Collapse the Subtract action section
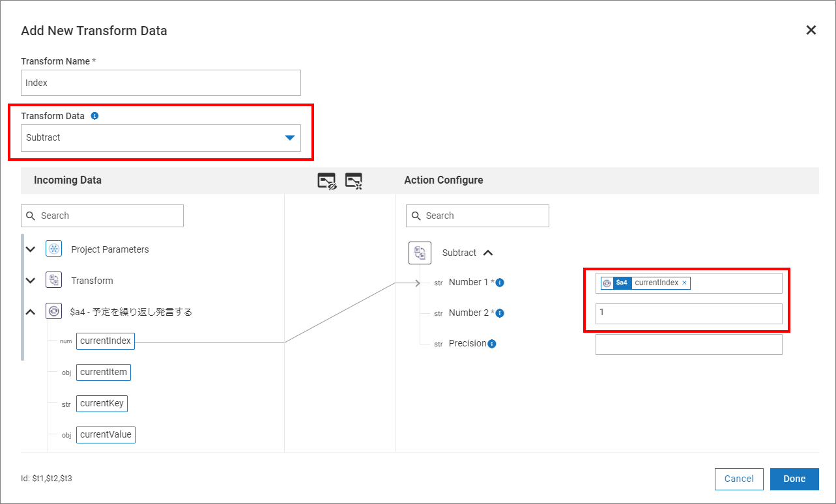Image resolution: width=836 pixels, height=504 pixels. point(487,253)
